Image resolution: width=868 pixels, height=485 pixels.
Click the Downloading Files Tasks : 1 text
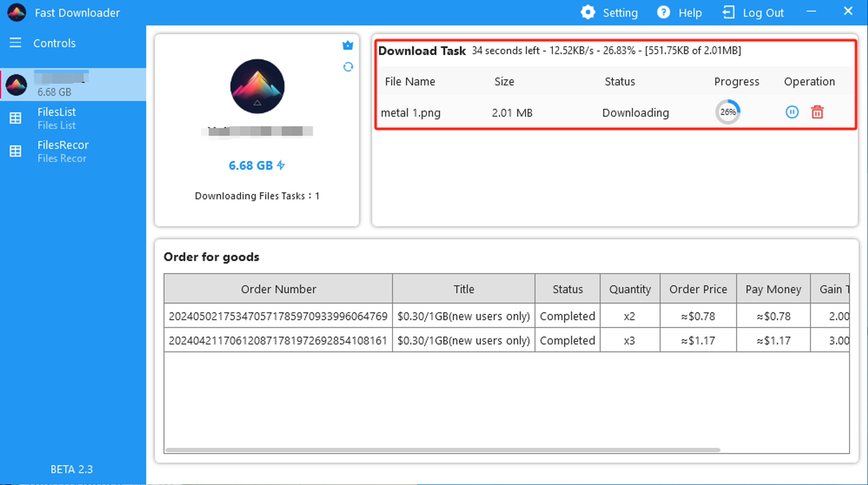(257, 196)
